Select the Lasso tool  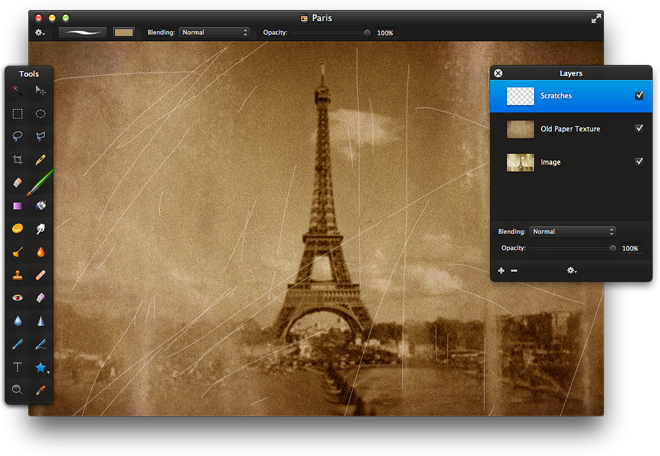click(17, 136)
